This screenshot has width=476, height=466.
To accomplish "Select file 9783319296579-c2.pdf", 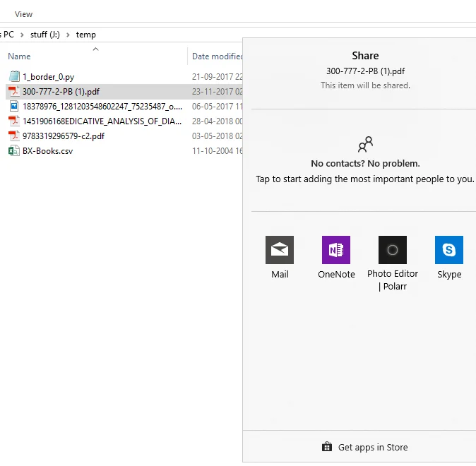I will tap(64, 136).
